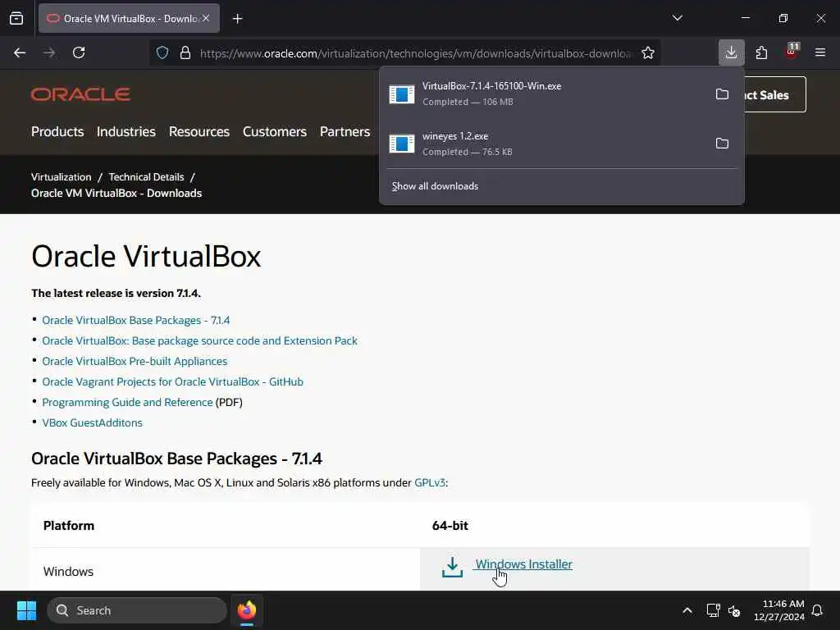Open Oracle VirtualBox Base Packages - 7.1.4 link
The width and height of the screenshot is (840, 630).
(135, 320)
